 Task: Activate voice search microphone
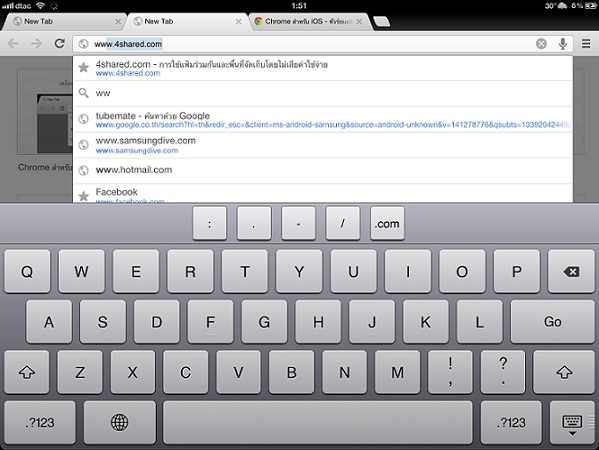(562, 44)
